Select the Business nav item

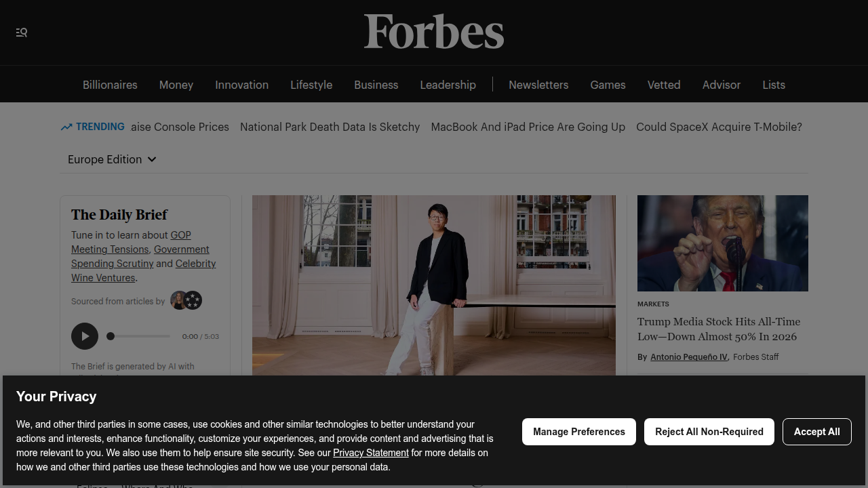coord(376,85)
